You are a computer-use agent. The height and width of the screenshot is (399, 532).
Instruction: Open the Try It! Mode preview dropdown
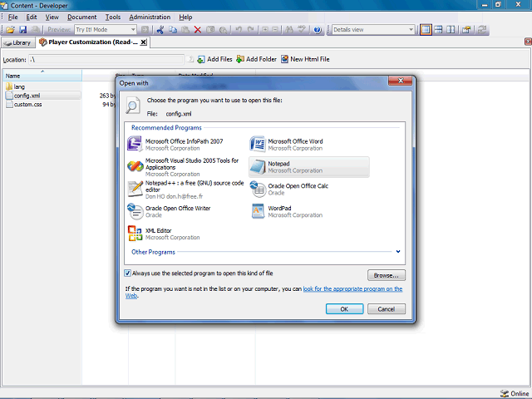(133, 30)
